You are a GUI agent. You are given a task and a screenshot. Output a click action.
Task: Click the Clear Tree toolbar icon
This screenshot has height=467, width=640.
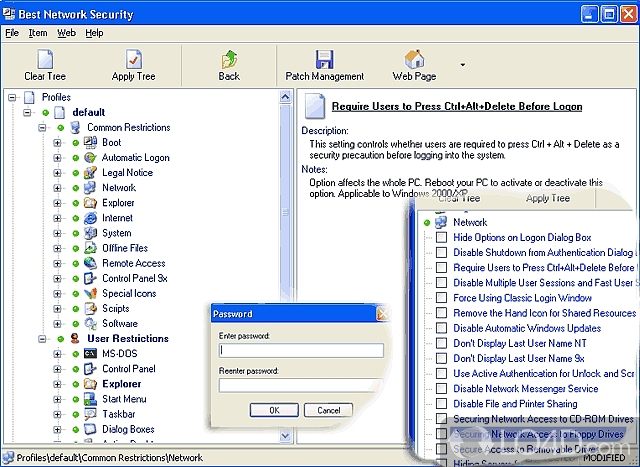(x=45, y=59)
